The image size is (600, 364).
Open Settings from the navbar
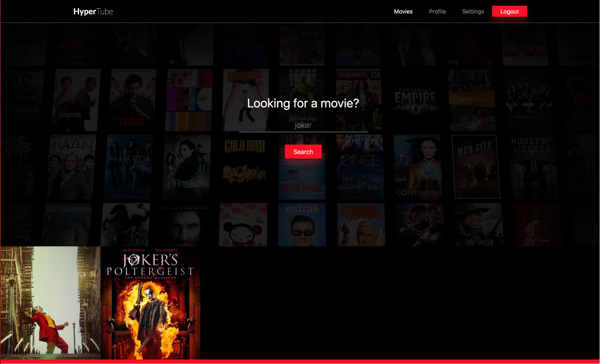pos(473,11)
